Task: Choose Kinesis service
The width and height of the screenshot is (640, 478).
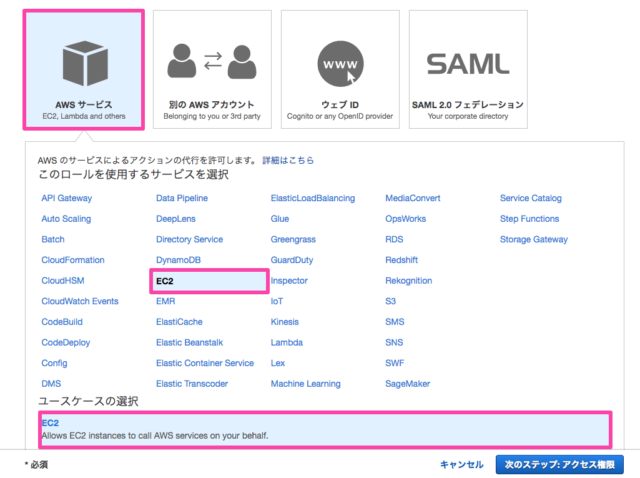Action: point(285,322)
